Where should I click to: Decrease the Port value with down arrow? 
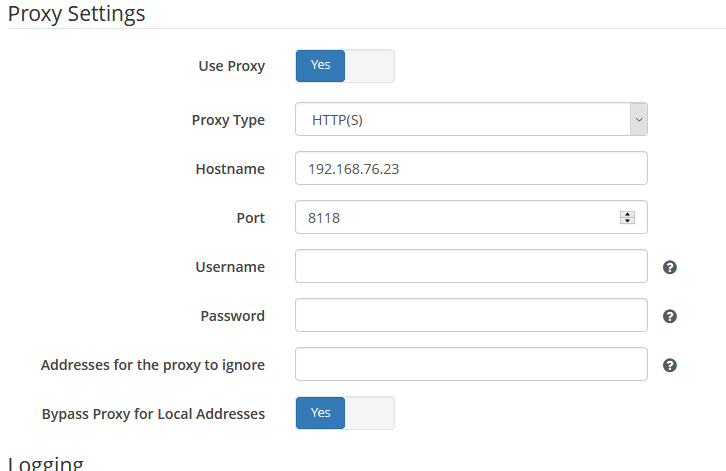coord(627,221)
